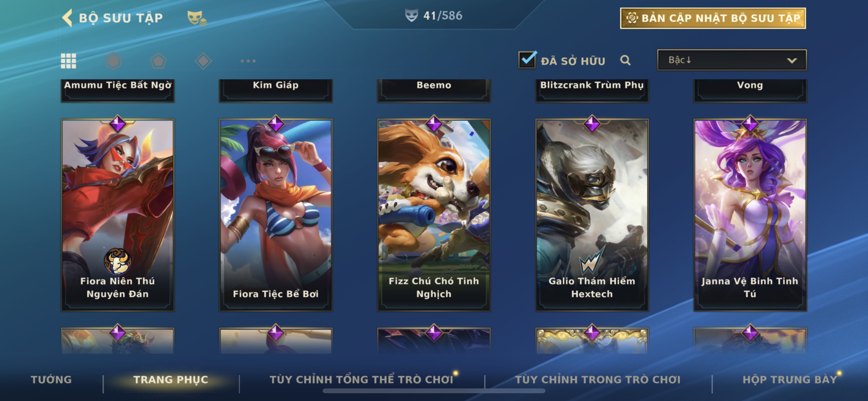Viewport: 868px width, 401px height.
Task: Uncheck the ĐÃ SỞ HỮU checkbox
Action: (527, 60)
